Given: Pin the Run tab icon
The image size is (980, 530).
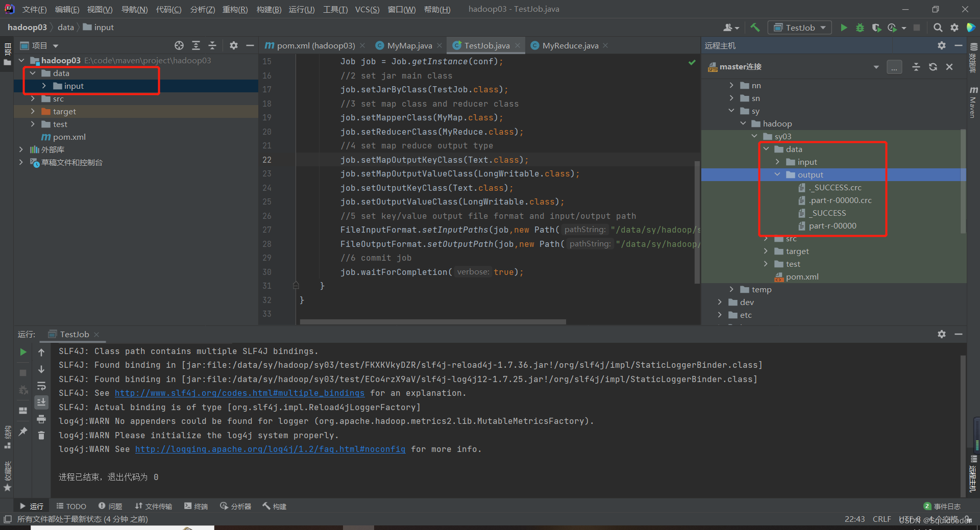Looking at the screenshot, I should (x=23, y=431).
